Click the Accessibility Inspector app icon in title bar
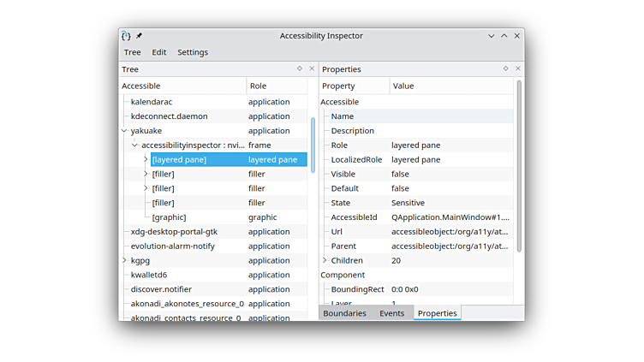The width and height of the screenshot is (644, 362). (126, 36)
